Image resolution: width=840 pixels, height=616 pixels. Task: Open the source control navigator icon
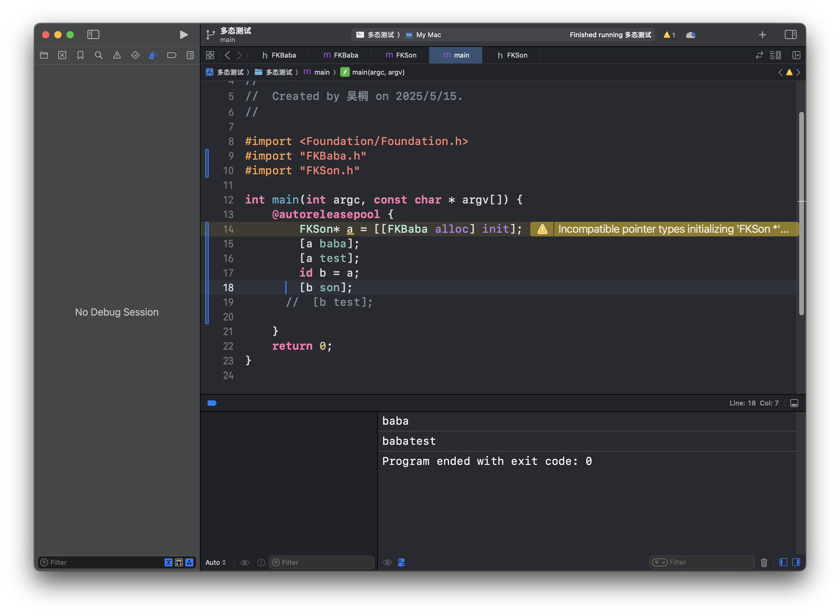62,55
